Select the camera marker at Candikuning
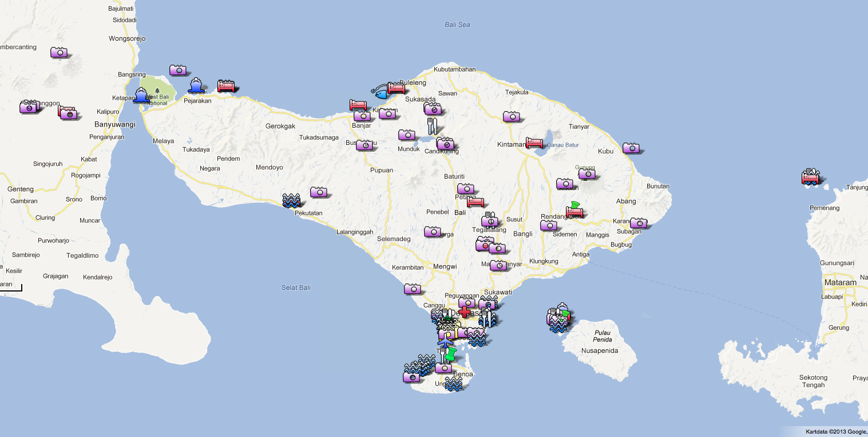Screen dimensions: 868x437 coord(445,144)
